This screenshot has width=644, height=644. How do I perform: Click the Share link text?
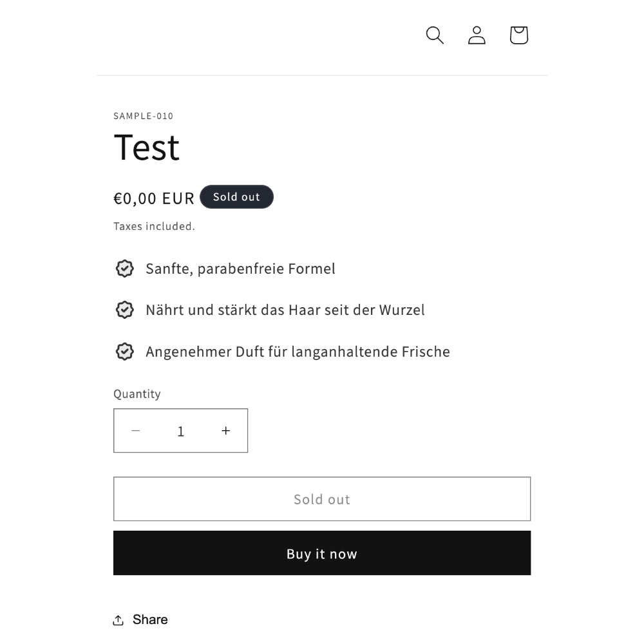click(x=150, y=620)
